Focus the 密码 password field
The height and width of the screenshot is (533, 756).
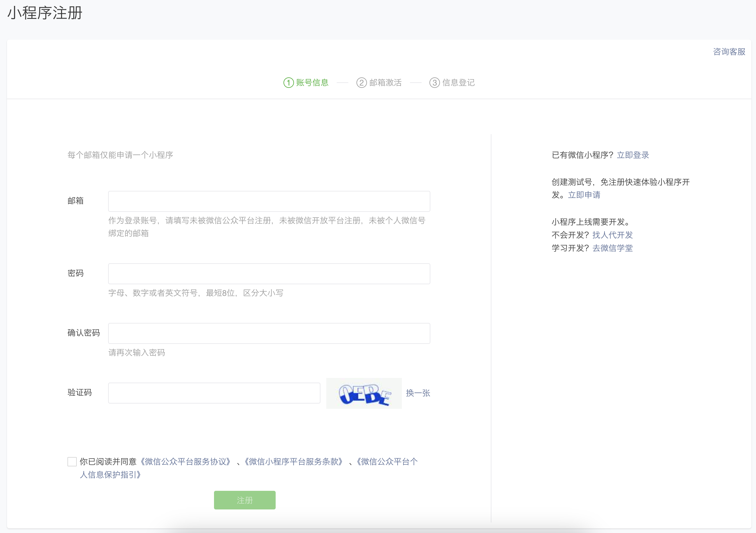point(269,273)
